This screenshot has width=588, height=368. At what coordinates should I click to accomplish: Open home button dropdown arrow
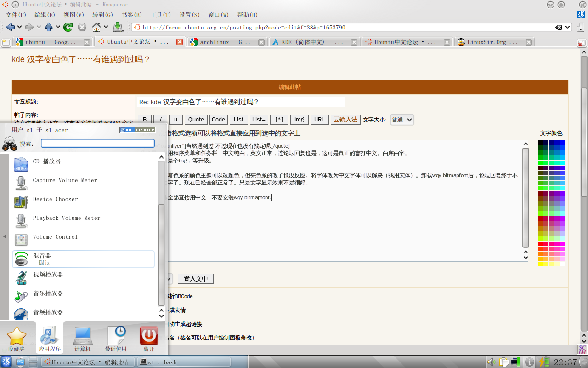[106, 27]
